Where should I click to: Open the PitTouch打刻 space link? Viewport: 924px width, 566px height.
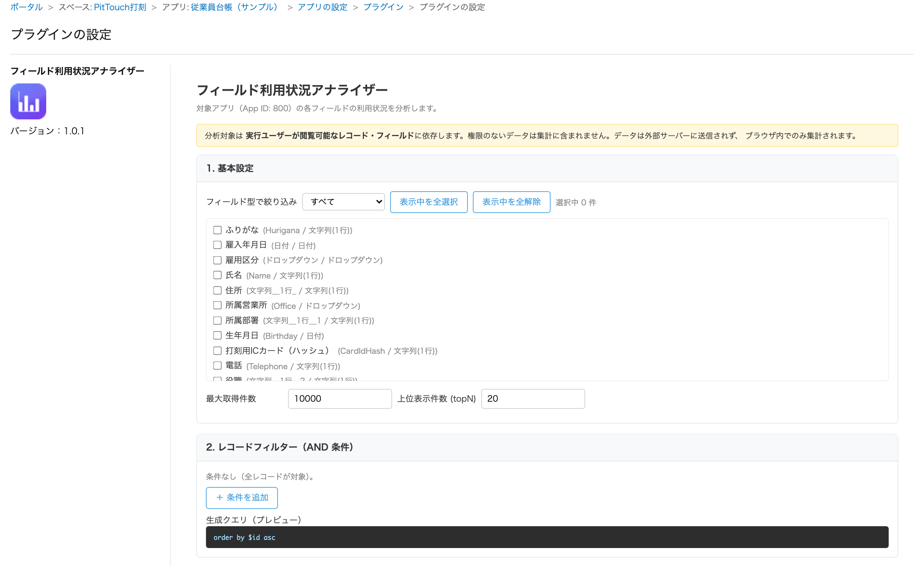click(120, 7)
